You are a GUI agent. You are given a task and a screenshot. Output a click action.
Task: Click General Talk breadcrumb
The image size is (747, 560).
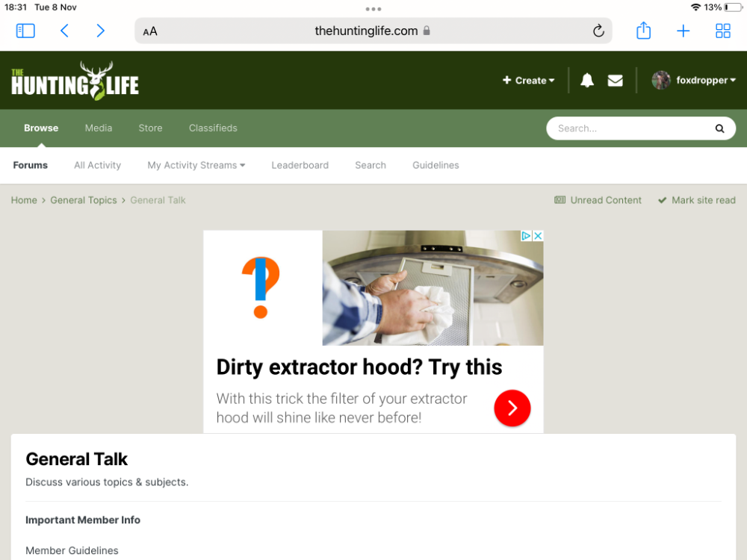click(158, 200)
